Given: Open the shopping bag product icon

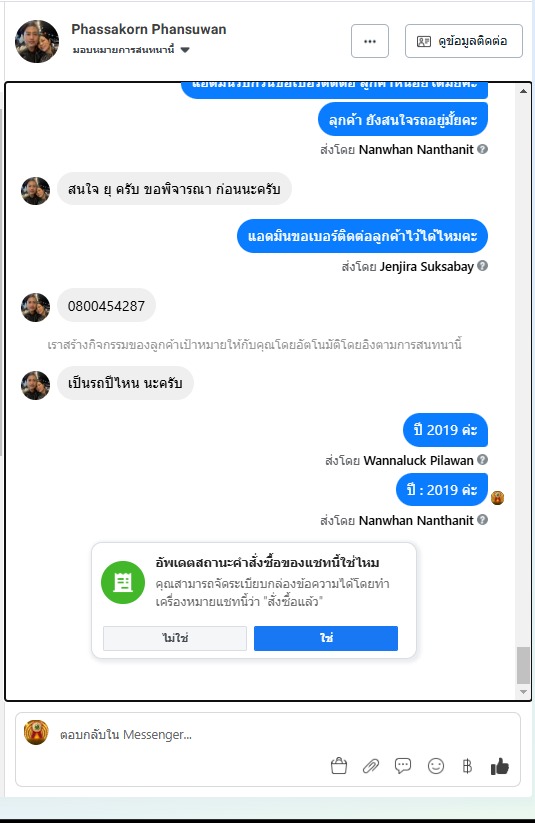Looking at the screenshot, I should 339,766.
